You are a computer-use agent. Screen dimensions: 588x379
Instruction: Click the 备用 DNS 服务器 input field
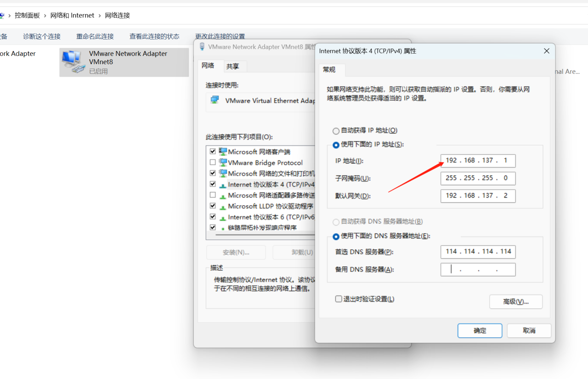pos(478,269)
